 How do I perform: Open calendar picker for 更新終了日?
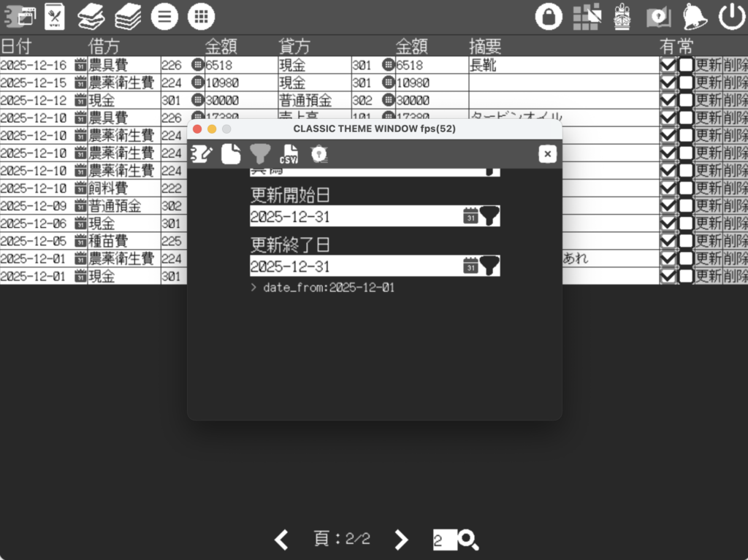[x=470, y=265]
